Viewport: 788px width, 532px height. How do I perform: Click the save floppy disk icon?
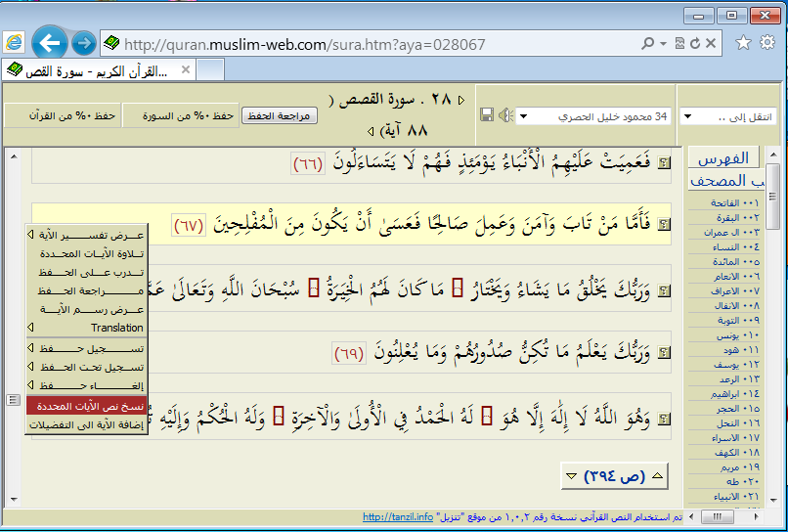click(x=487, y=115)
